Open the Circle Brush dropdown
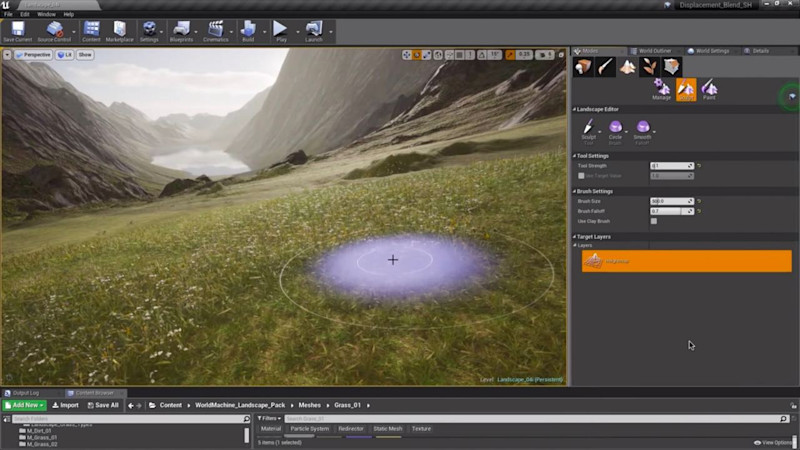 [x=627, y=132]
